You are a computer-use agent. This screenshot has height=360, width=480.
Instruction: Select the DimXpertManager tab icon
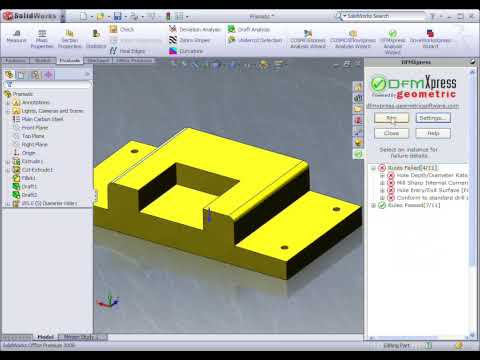click(x=48, y=75)
